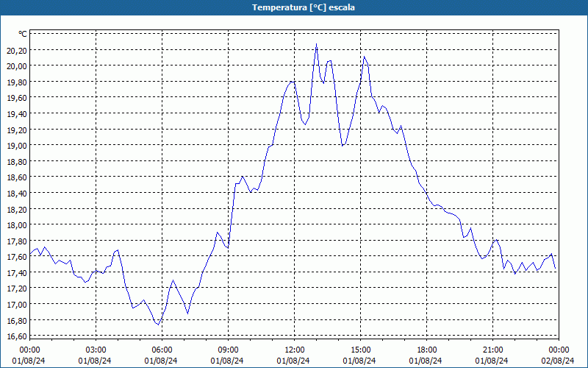Select the 06:00 time label
The width and height of the screenshot is (588, 368).
pyautogui.click(x=162, y=350)
